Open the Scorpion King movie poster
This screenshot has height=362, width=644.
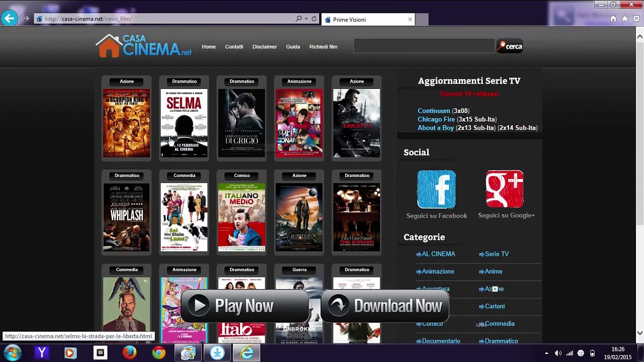[x=127, y=123]
